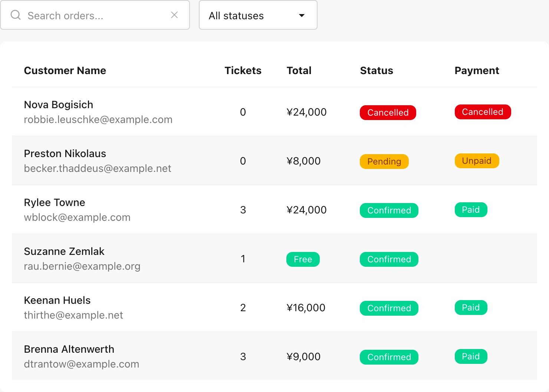
Task: Select customer name Brenna Altenwerth
Action: click(69, 349)
